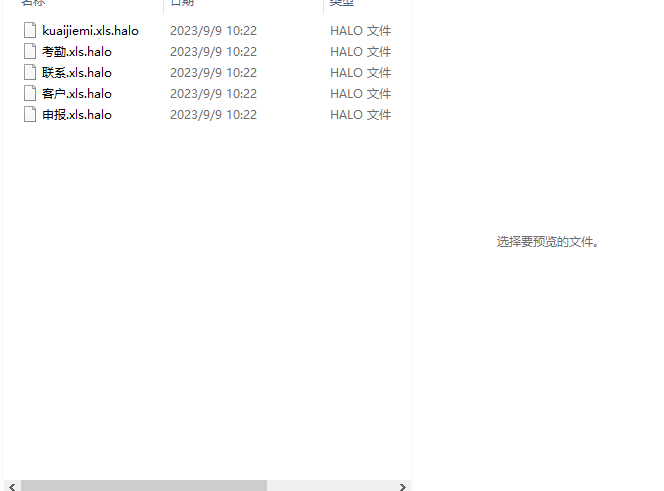664x491 pixels.
Task: Click the kuaijiemi.xls.halo filename
Action: click(90, 31)
